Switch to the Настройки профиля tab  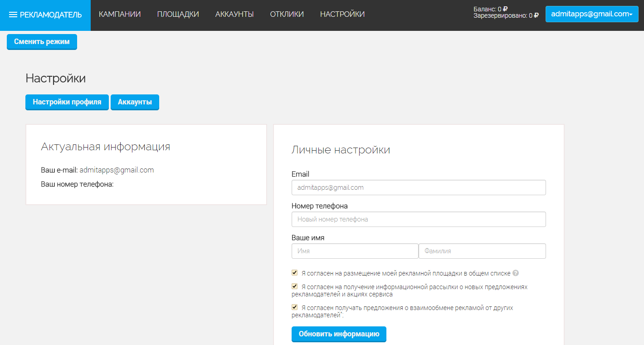point(67,102)
